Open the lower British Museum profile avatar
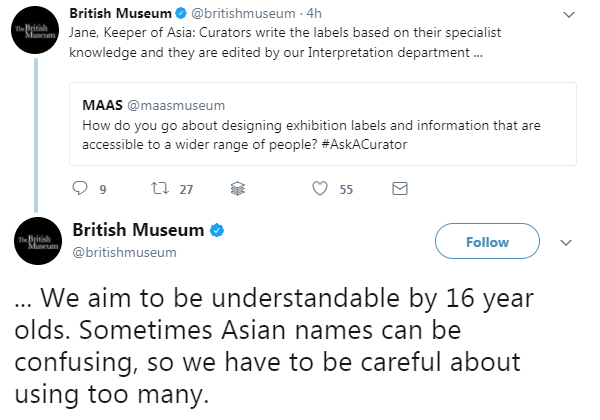Viewport: 600px width, 420px height. [38, 241]
